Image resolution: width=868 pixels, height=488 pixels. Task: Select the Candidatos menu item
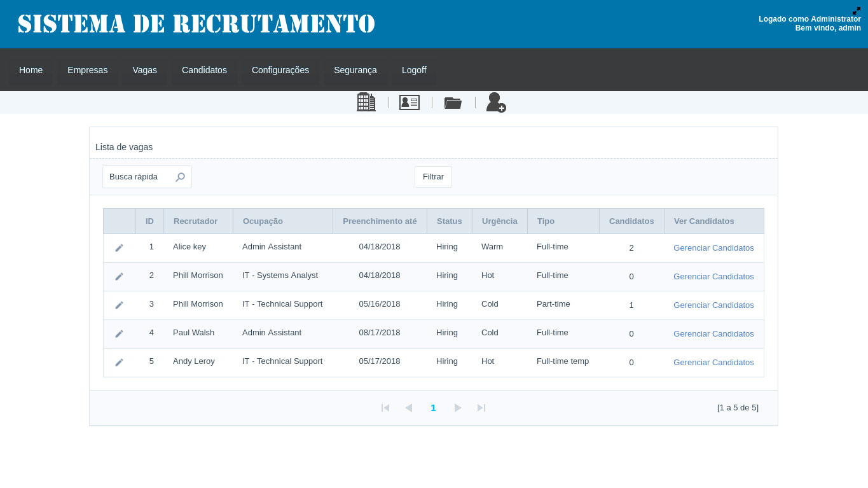point(204,70)
